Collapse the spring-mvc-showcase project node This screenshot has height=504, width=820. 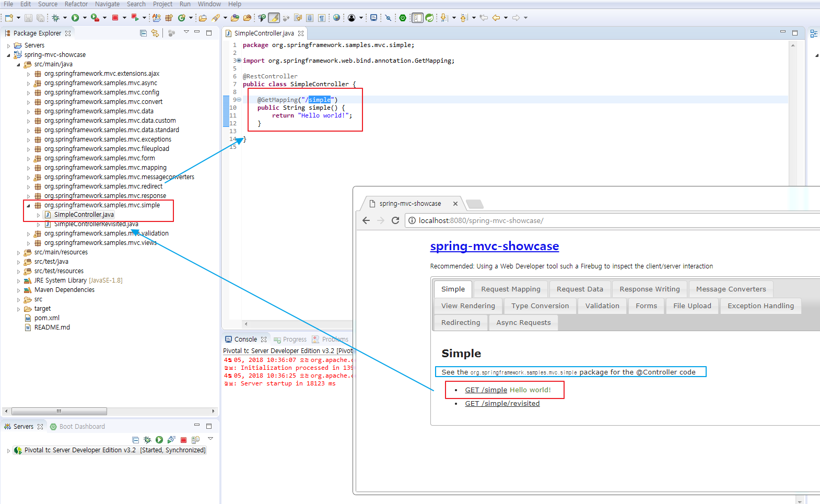[8, 55]
